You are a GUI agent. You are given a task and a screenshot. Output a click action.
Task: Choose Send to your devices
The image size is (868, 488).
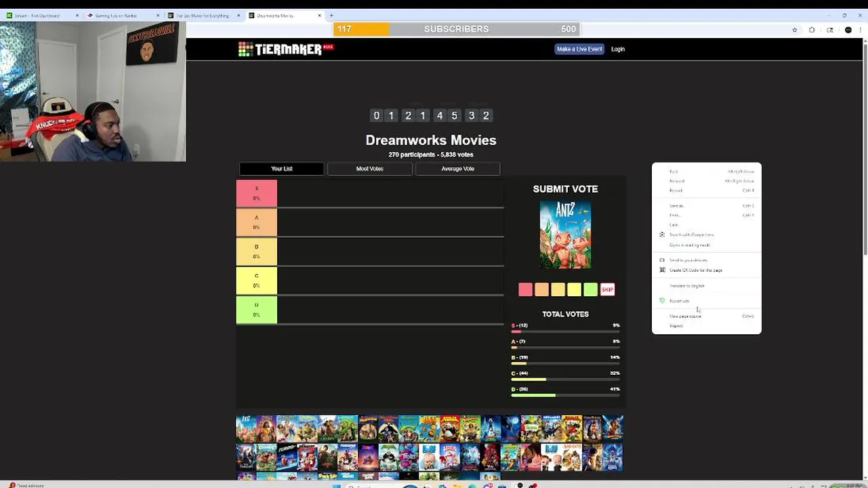pyautogui.click(x=707, y=260)
